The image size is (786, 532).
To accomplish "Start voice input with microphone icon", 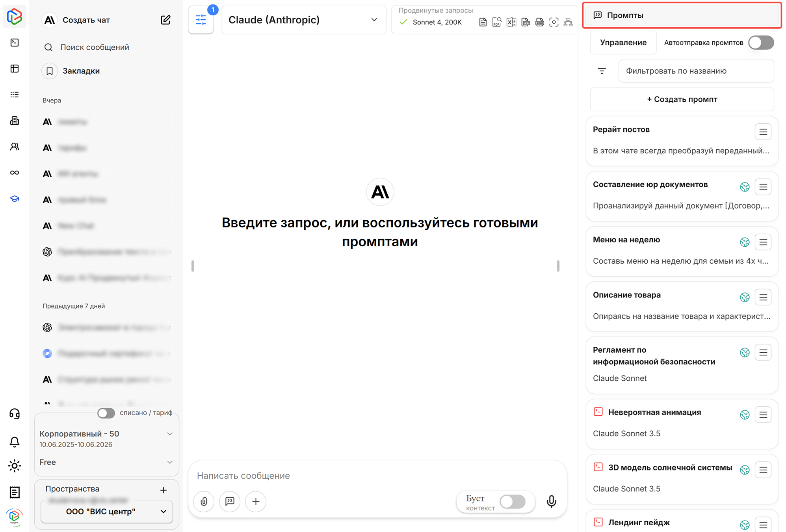I will pos(552,501).
